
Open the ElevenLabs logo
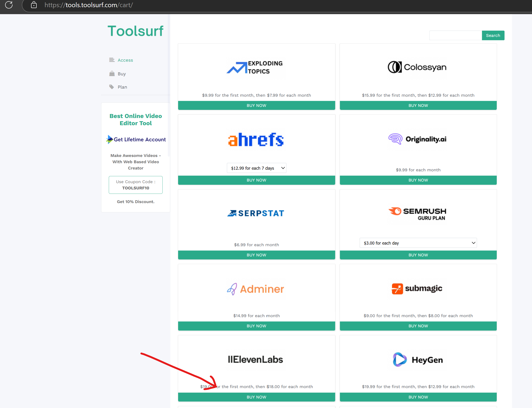coord(255,359)
